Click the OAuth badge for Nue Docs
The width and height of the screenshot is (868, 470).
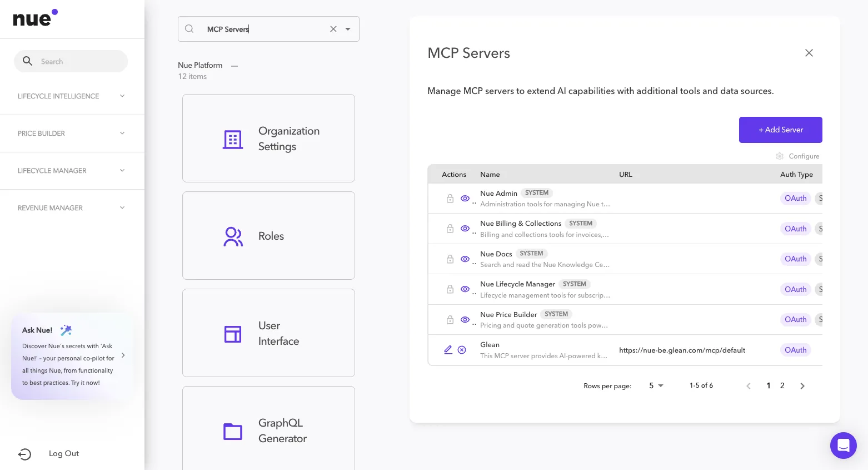796,259
